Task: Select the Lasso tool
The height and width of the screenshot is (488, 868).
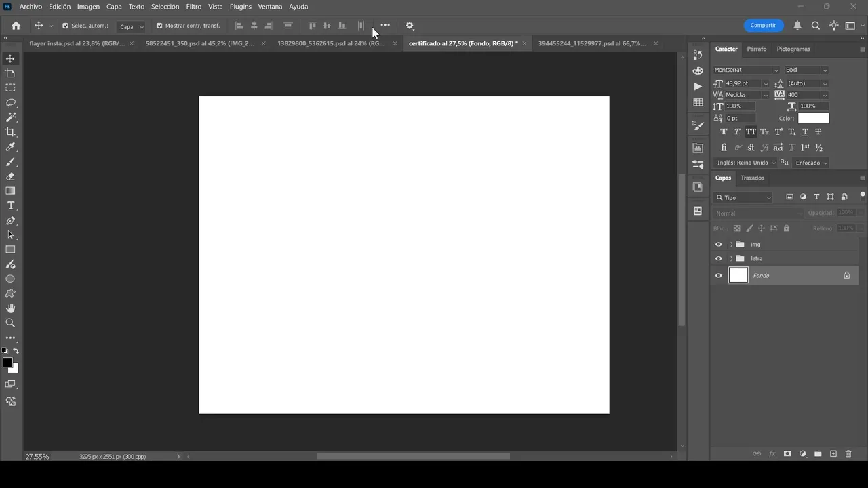Action: pos(10,103)
